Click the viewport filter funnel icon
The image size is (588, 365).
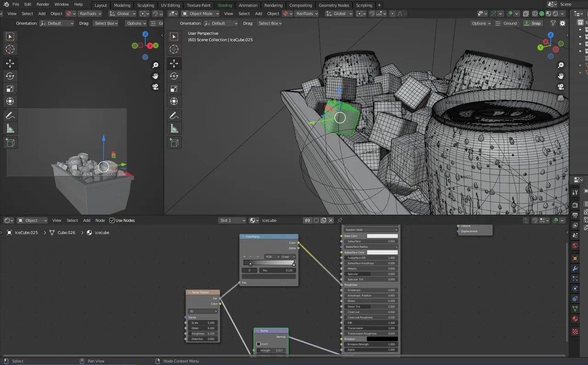[x=553, y=23]
